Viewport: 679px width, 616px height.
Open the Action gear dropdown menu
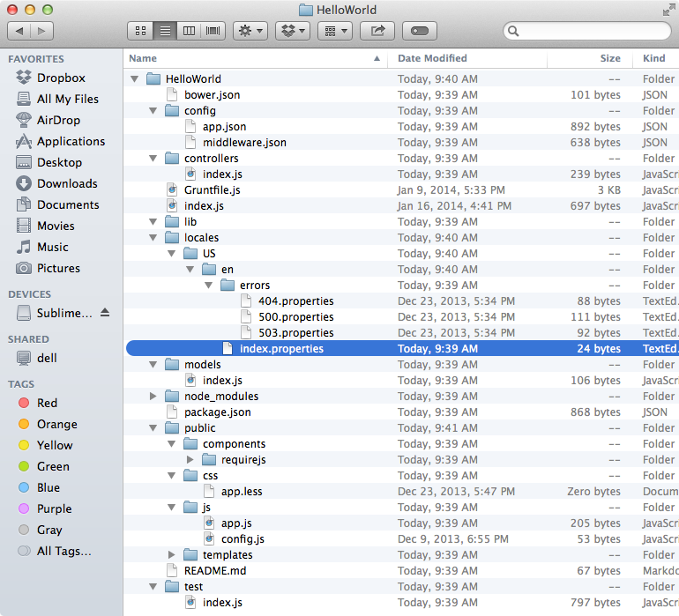(250, 31)
